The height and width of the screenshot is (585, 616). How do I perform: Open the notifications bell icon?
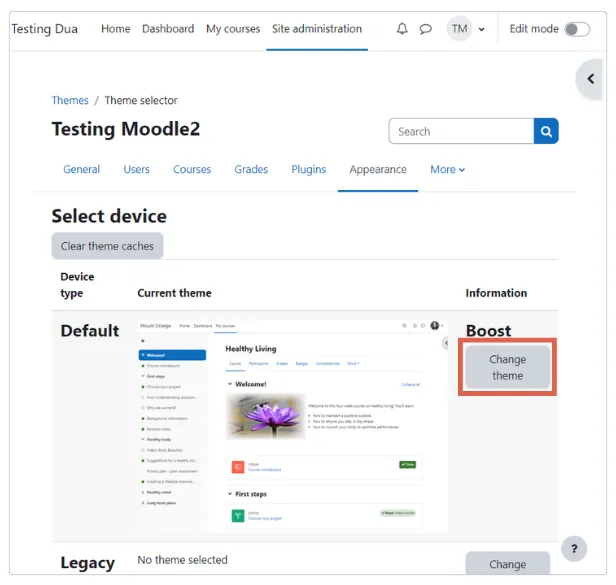pyautogui.click(x=402, y=29)
